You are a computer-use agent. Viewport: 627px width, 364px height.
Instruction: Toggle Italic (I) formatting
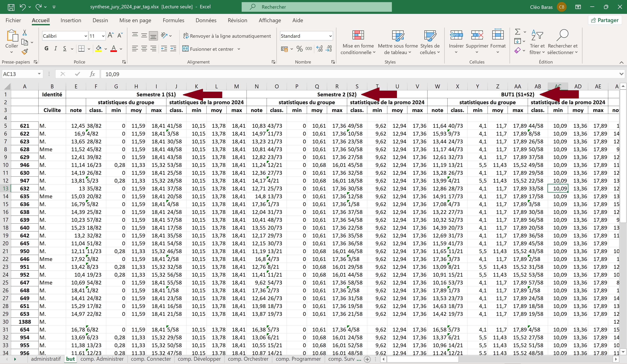click(x=56, y=49)
